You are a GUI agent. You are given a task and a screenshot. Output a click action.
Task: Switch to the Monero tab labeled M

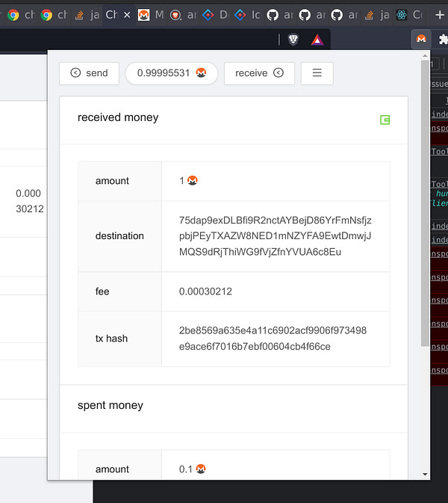[x=152, y=15]
